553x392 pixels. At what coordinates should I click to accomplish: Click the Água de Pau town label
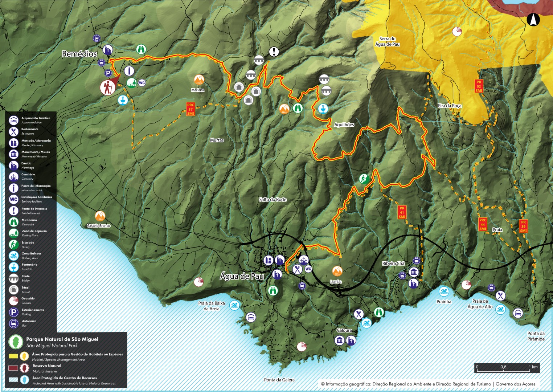coord(242,276)
